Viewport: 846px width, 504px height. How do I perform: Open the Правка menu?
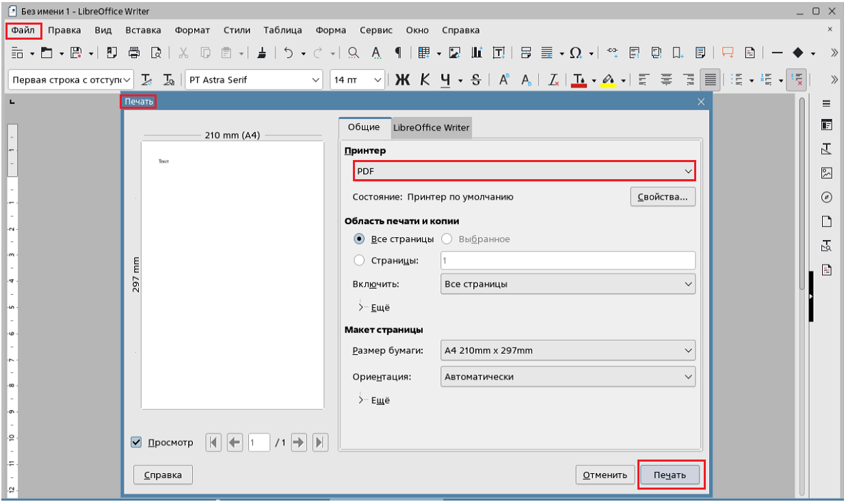[x=64, y=30]
